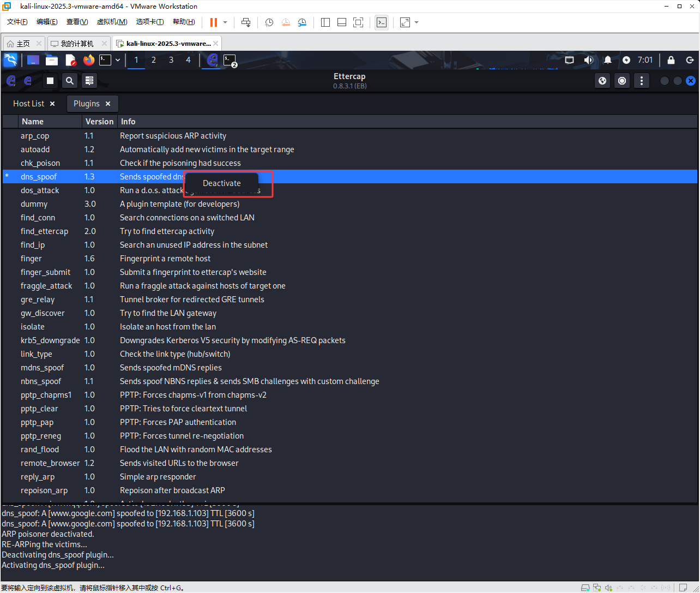Revert to the previous VMware snapshot

[x=286, y=22]
